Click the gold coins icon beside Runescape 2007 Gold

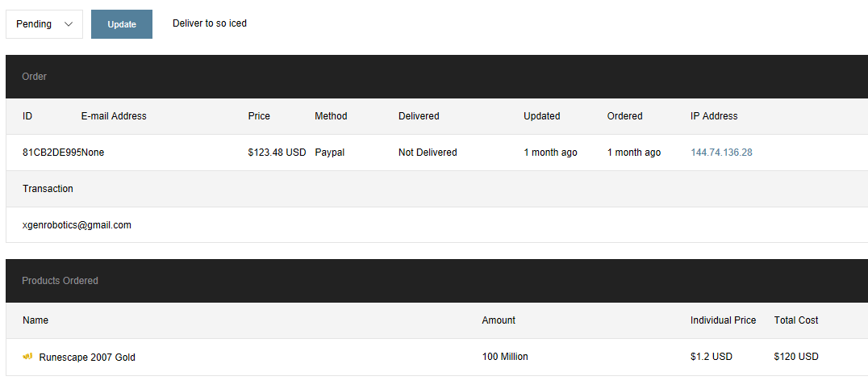[27, 356]
